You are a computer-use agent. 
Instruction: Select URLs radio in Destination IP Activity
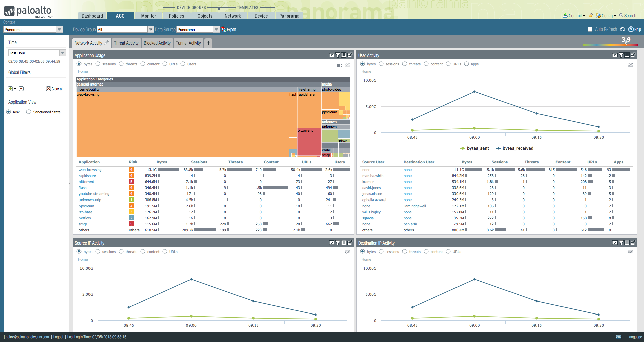(448, 252)
